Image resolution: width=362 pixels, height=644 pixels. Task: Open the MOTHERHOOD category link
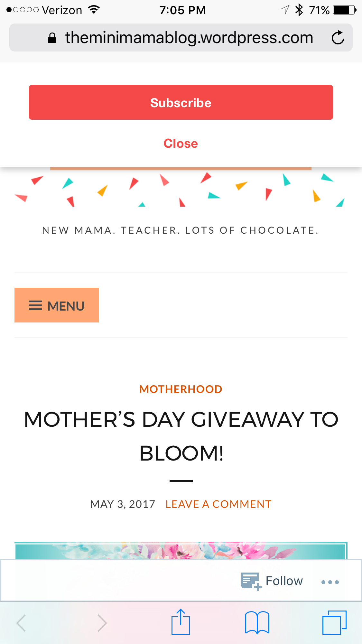(181, 389)
